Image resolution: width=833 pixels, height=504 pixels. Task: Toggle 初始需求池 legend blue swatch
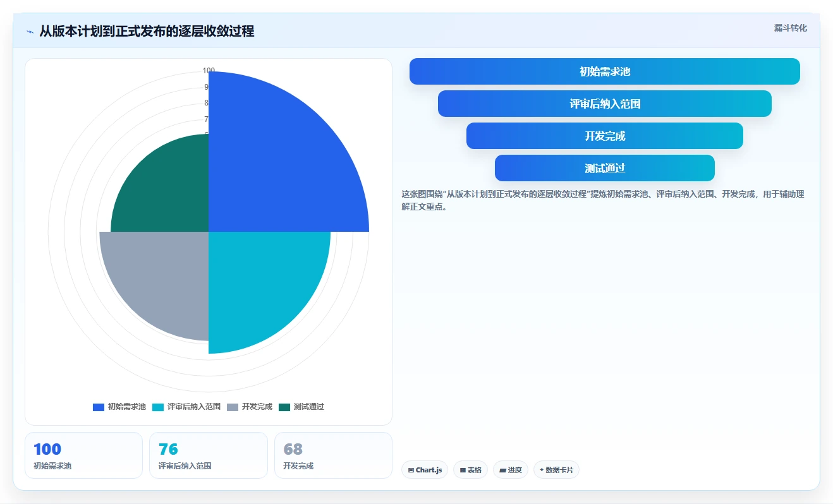(x=98, y=407)
